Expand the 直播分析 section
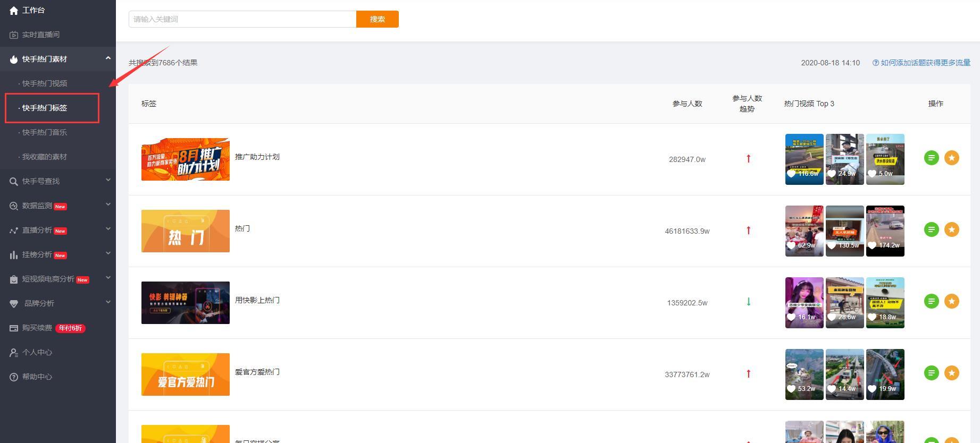The height and width of the screenshot is (443, 980). click(57, 230)
